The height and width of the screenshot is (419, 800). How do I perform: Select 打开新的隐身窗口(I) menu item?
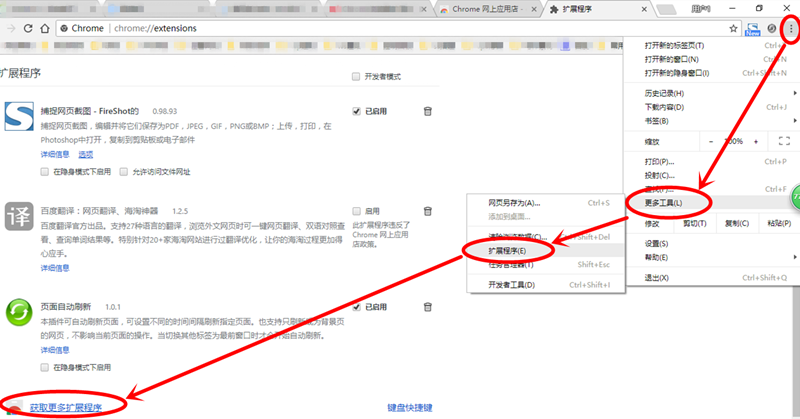pyautogui.click(x=712, y=73)
